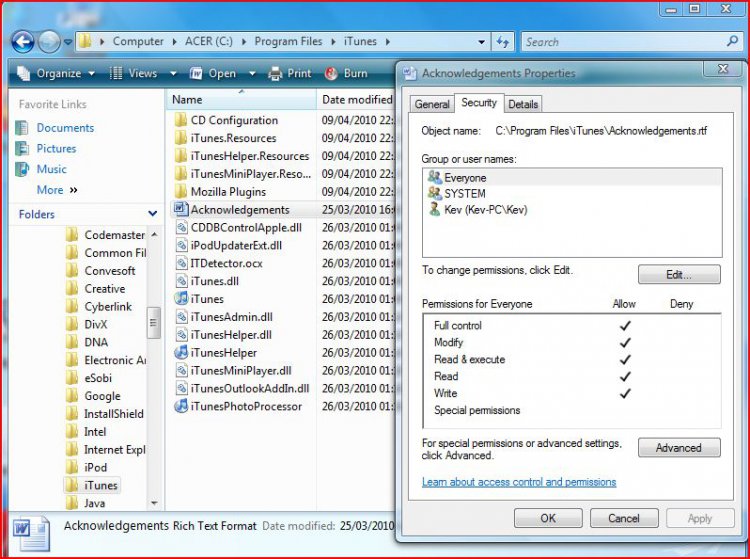Expand the address bar history dropdown
The image size is (750, 559).
point(482,42)
